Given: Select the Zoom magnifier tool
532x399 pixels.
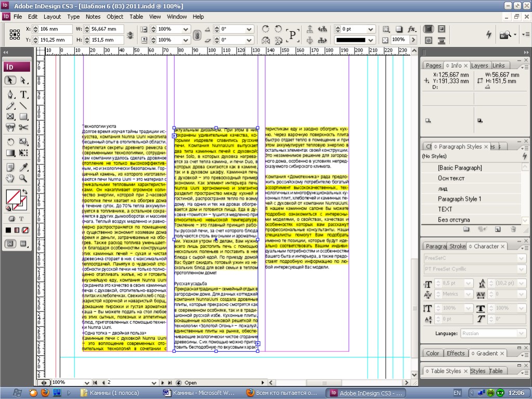Looking at the screenshot, I should [23, 178].
